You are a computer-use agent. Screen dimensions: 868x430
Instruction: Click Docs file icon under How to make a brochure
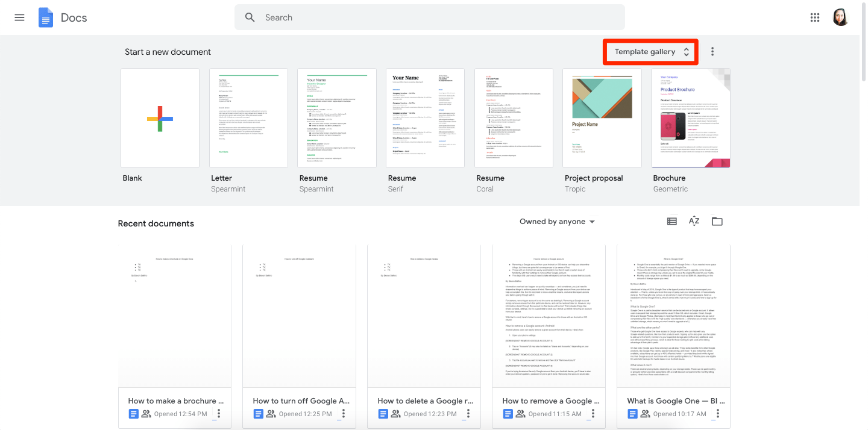tap(133, 414)
